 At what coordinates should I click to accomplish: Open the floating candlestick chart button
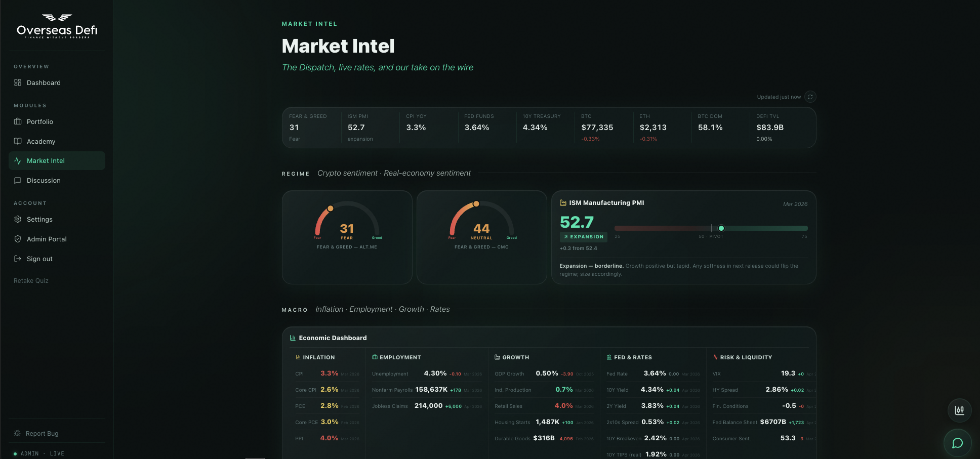[959, 410]
